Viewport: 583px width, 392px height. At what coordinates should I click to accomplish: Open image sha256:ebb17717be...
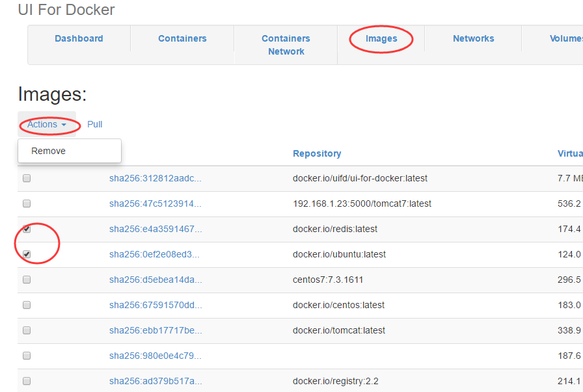156,330
